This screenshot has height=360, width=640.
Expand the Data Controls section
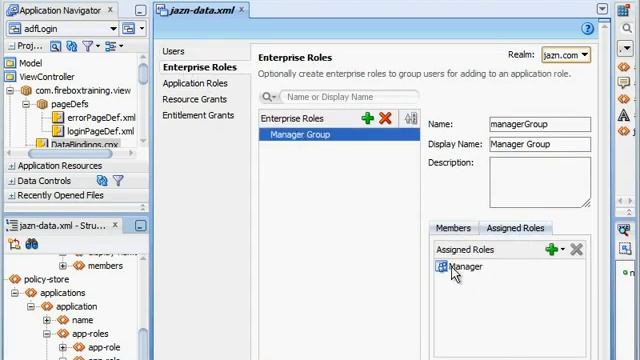point(11,181)
